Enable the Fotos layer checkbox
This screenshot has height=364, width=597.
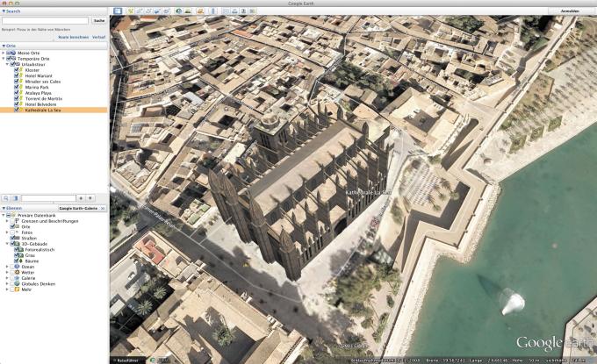pos(12,232)
